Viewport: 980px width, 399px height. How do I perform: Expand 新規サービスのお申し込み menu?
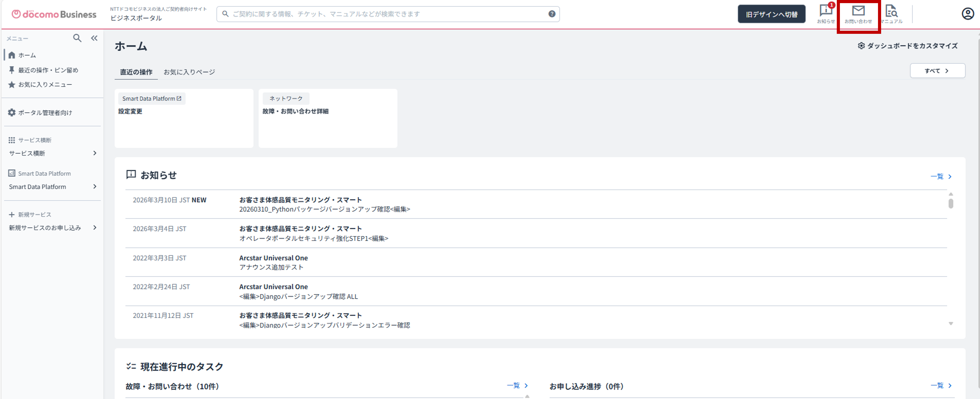(x=52, y=228)
